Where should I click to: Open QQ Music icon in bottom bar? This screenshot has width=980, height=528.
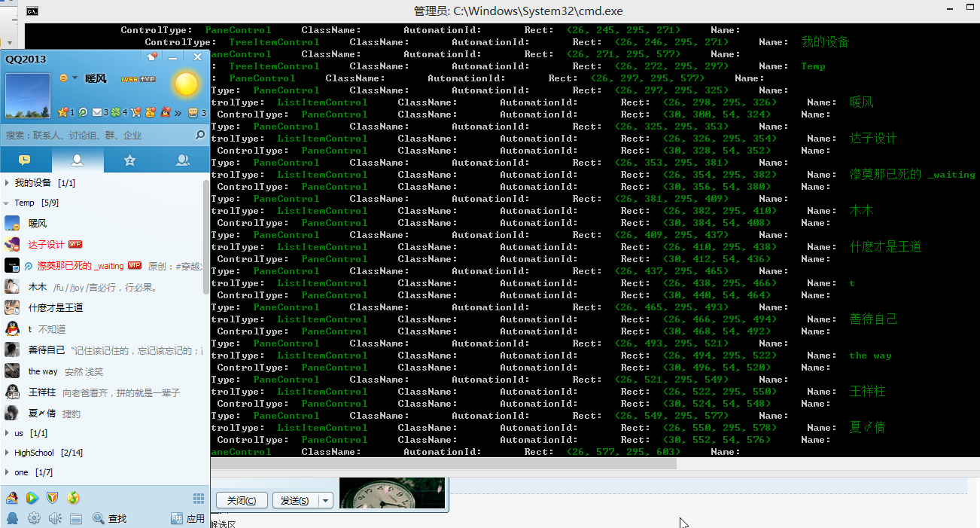point(73,498)
